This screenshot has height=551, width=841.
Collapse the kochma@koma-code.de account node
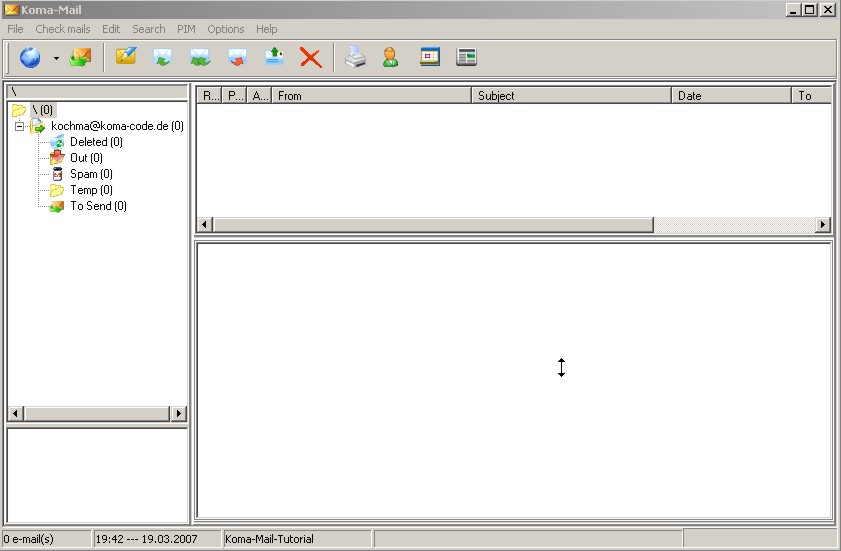[20, 127]
